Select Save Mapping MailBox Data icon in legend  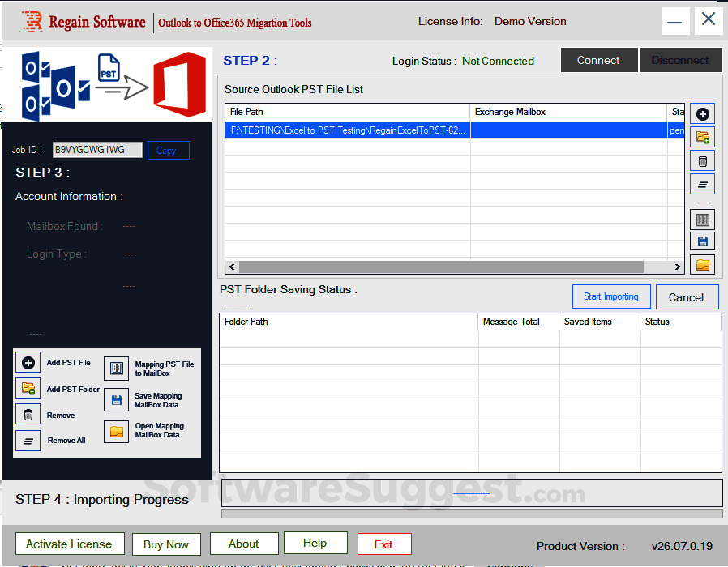116,400
